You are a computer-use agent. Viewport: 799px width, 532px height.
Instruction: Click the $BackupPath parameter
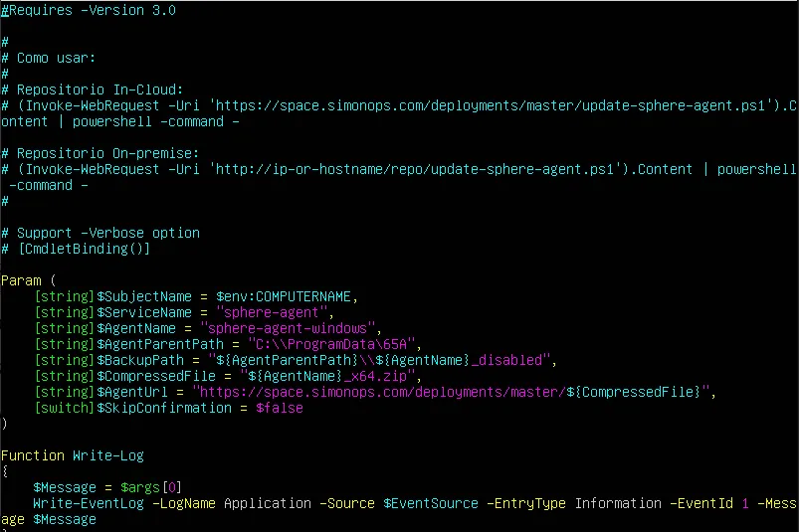(140, 360)
